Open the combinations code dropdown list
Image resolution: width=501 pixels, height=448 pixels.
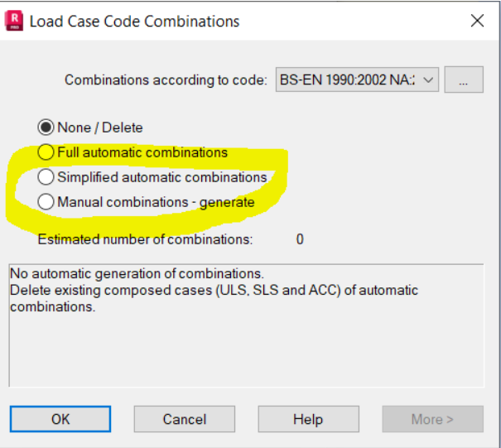tap(356, 80)
